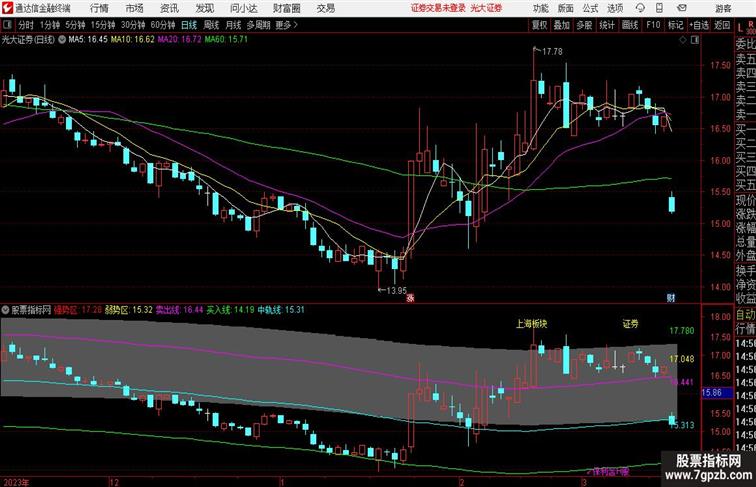Open the 发现 menu
756x487 pixels.
(x=204, y=8)
